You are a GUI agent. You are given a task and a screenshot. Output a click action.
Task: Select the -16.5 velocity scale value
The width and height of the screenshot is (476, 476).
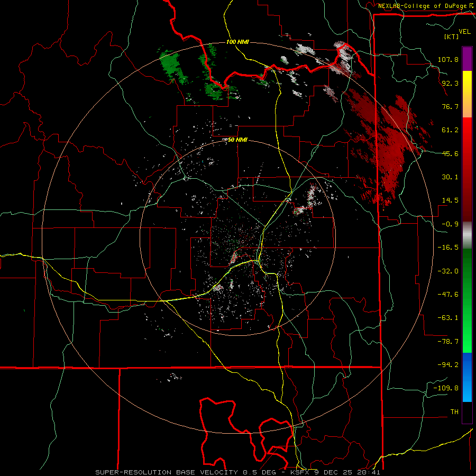tap(448, 248)
